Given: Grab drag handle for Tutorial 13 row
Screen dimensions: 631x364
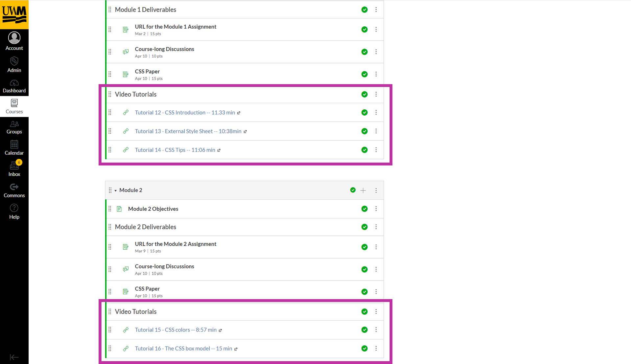Looking at the screenshot, I should 110,131.
